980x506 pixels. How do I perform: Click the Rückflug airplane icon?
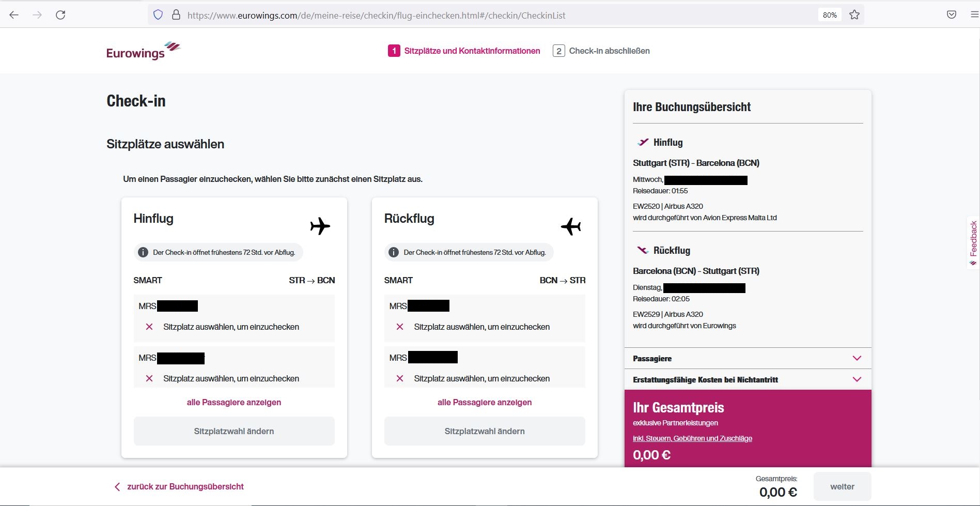click(571, 226)
